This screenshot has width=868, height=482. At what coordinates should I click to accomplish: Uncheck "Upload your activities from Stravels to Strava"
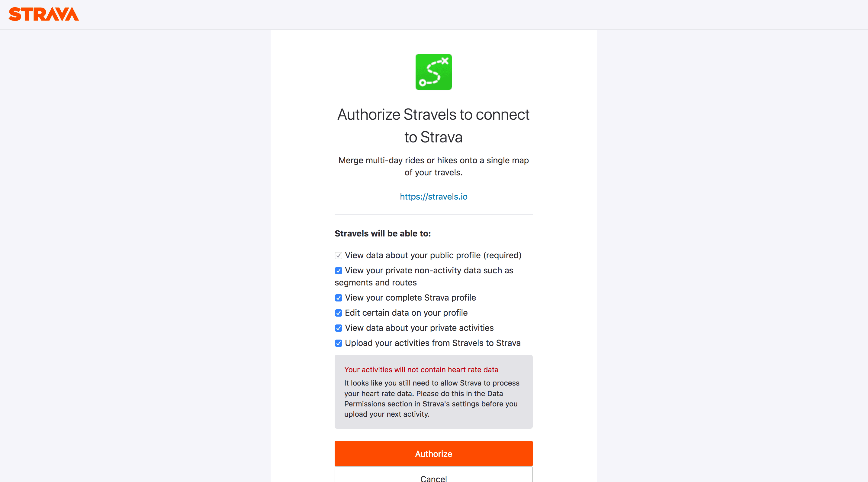[338, 343]
